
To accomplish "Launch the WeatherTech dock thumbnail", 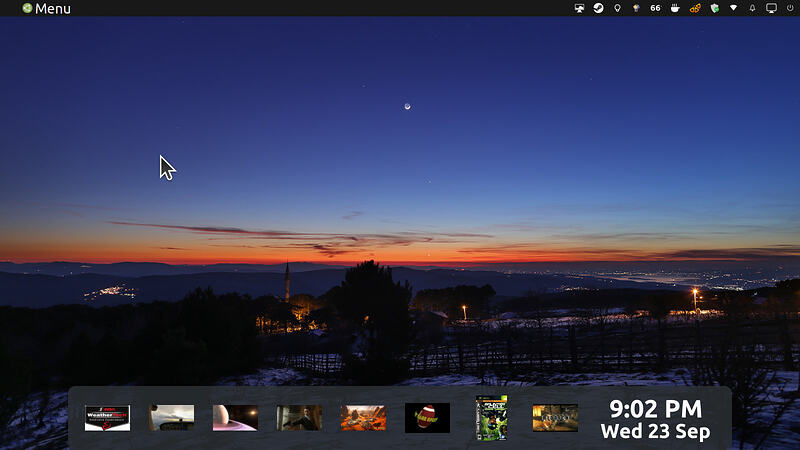I will click(x=107, y=418).
